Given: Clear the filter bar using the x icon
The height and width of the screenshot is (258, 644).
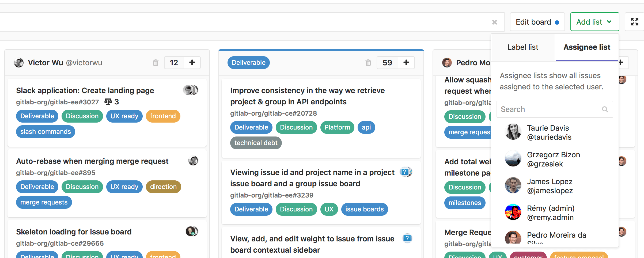Looking at the screenshot, I should pos(495,22).
